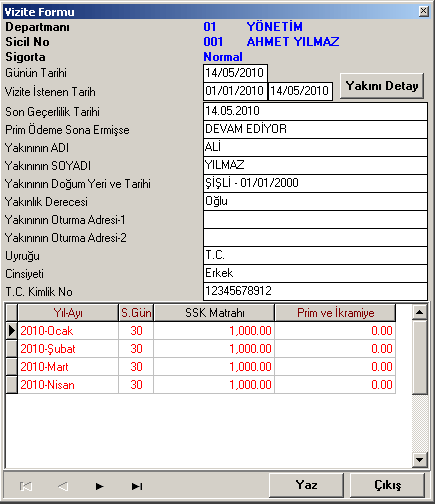This screenshot has height=504, width=435.
Task: Click the T.C. Kimlik No field
Action: [315, 292]
